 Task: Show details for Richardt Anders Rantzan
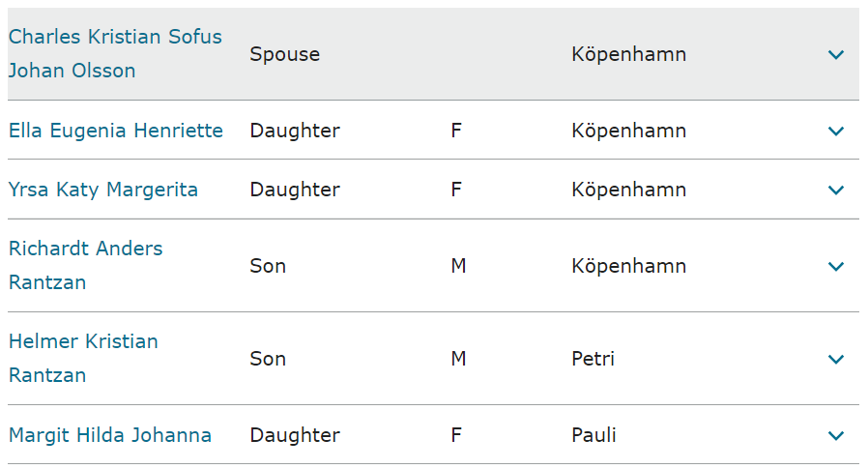[836, 266]
